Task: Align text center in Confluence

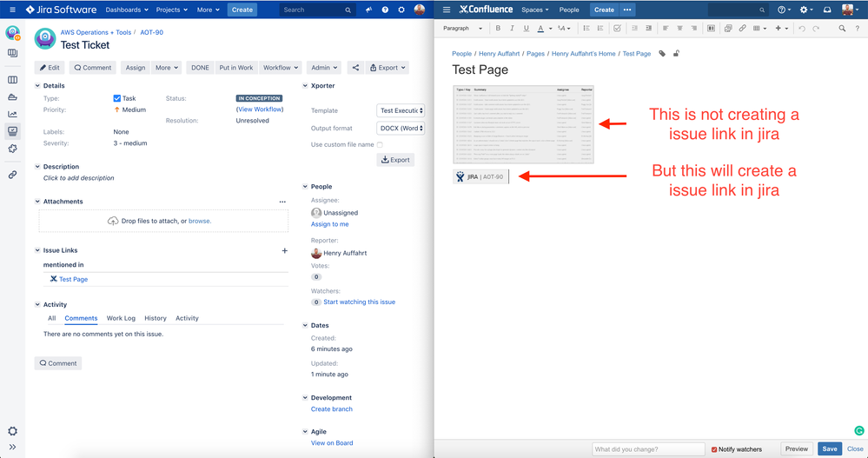Action: [679, 28]
